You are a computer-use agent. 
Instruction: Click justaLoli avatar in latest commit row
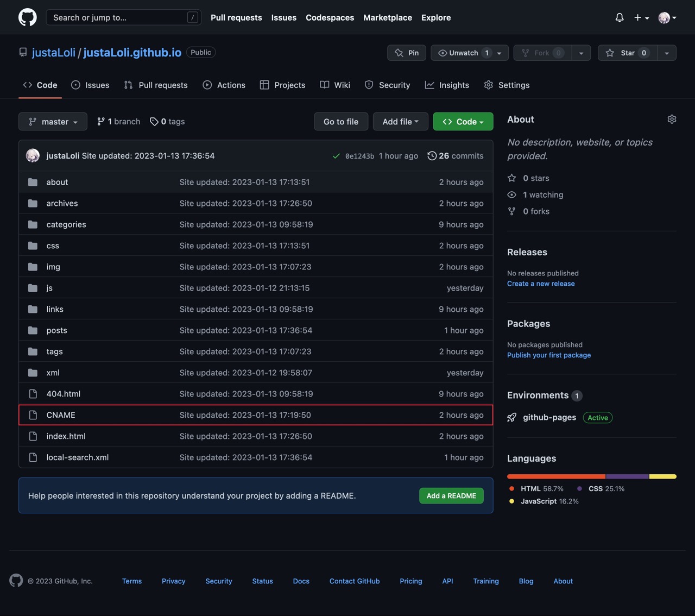[33, 156]
